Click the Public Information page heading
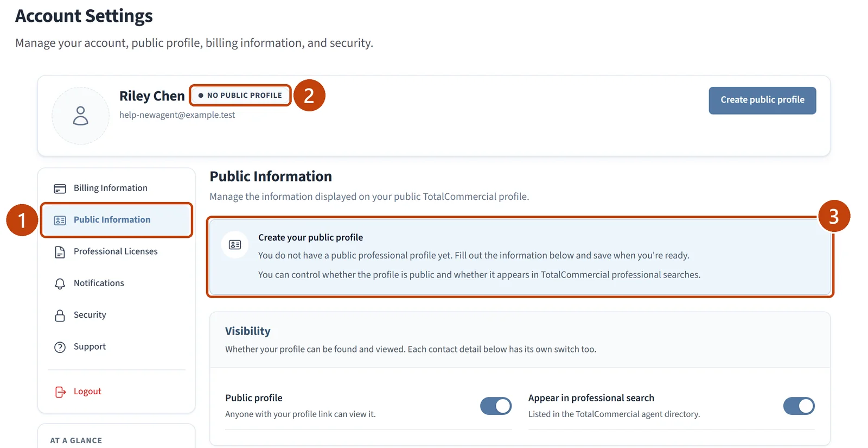This screenshot has width=868, height=448. pyautogui.click(x=271, y=176)
